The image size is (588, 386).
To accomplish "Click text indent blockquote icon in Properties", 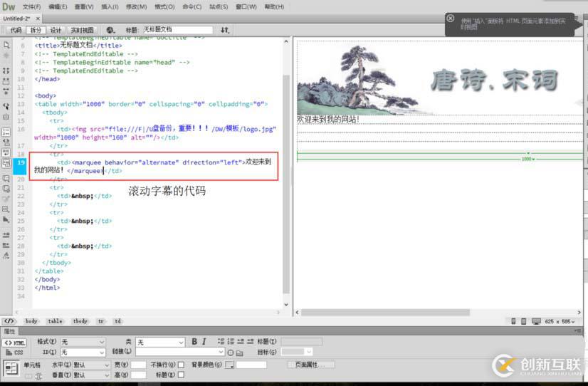I will [250, 341].
